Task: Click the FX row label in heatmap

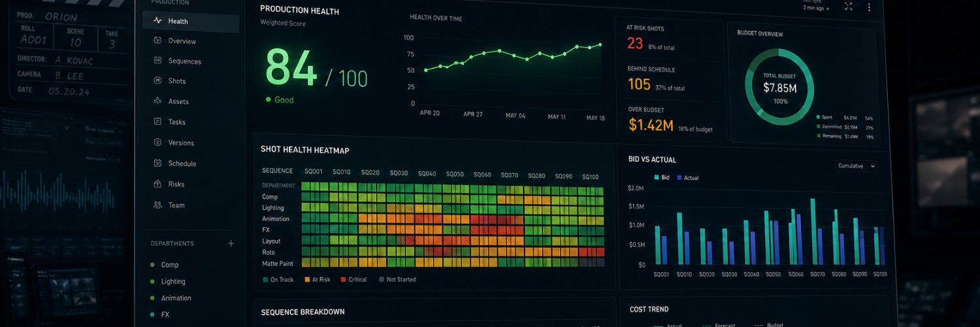Action: (265, 230)
